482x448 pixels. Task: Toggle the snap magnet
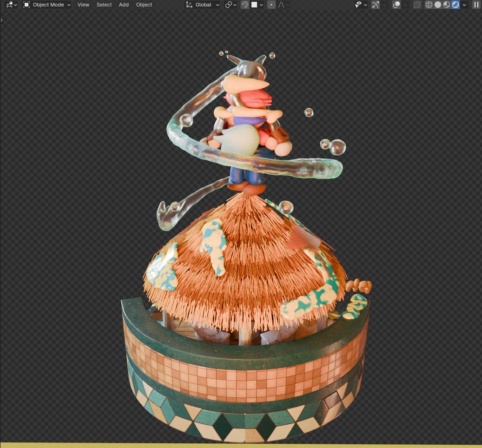coord(244,5)
